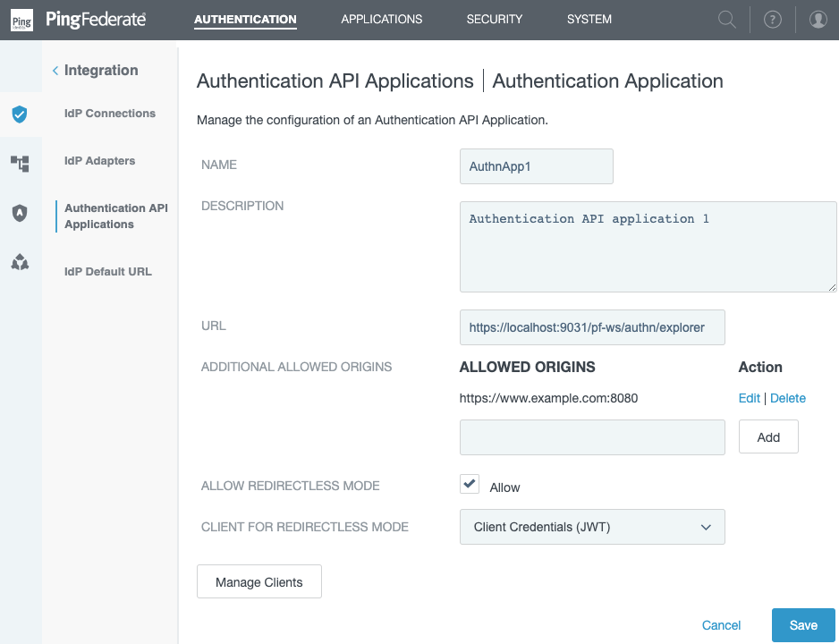Click the Manage Clients button
Screen dimensions: 839x644
coord(258,580)
